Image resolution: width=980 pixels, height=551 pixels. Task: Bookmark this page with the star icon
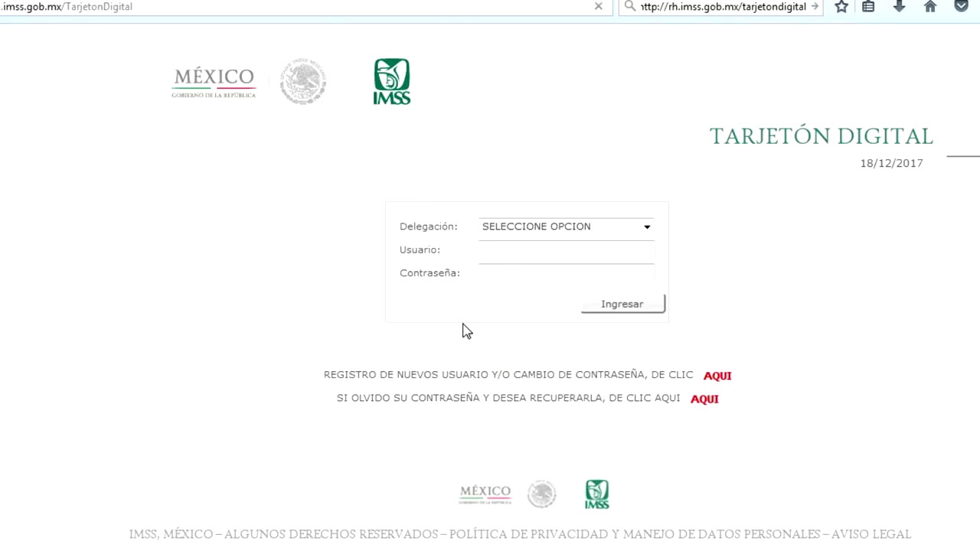pyautogui.click(x=841, y=6)
